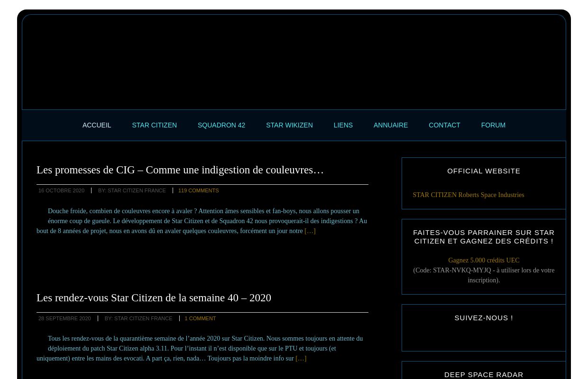
Task: Click the '[…]' read-more on second article
Action: tap(301, 358)
